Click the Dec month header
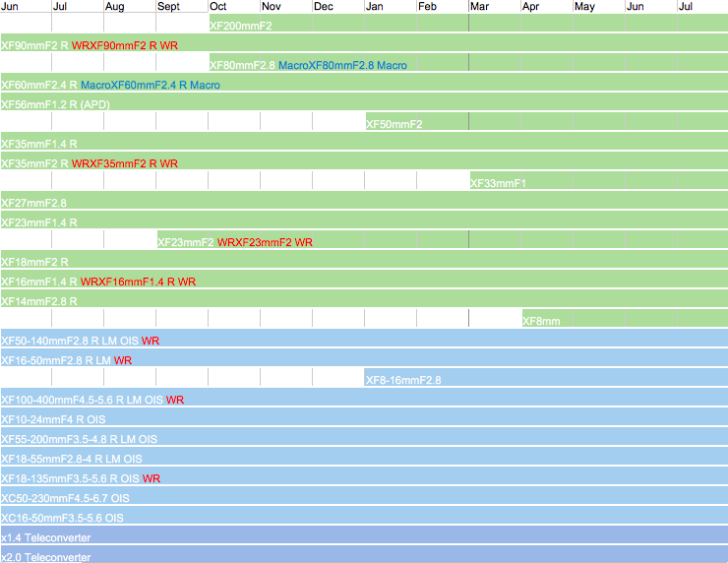 click(323, 7)
